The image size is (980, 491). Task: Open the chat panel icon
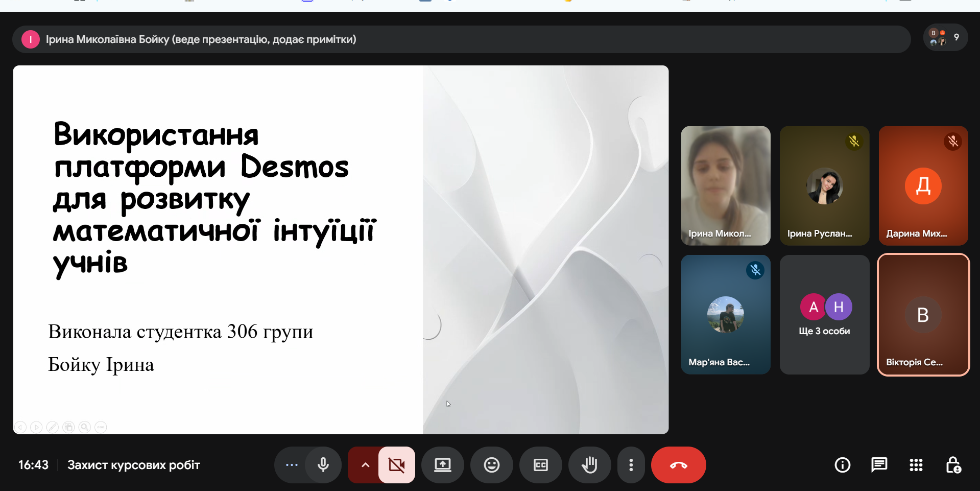tap(879, 465)
